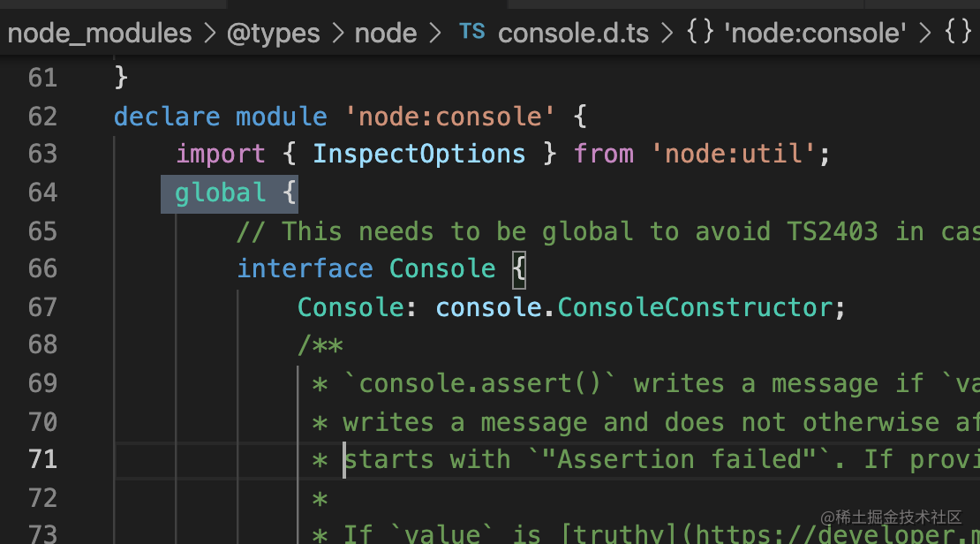This screenshot has width=980, height=544.
Task: Click the opening brace after interface Console
Action: 519,268
